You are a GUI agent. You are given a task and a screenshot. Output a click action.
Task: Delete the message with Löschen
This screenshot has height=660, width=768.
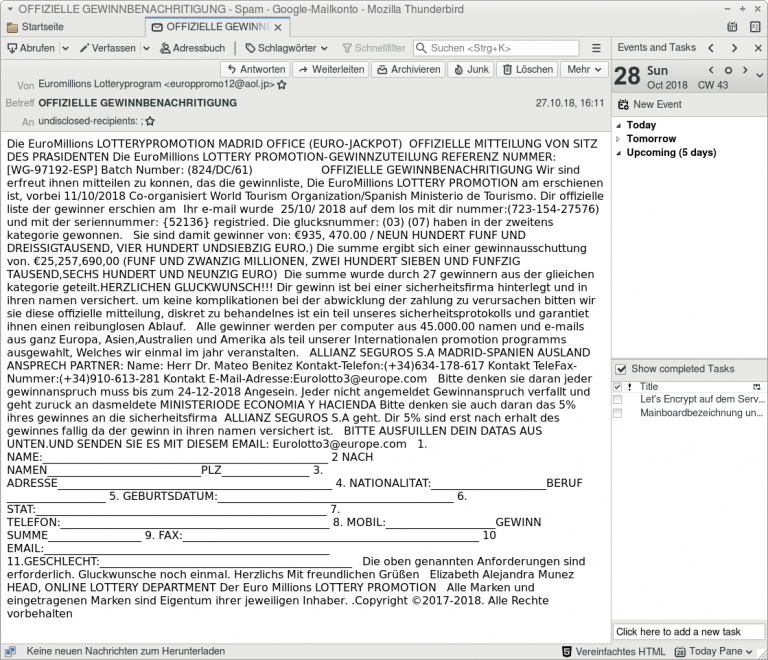[x=528, y=70]
